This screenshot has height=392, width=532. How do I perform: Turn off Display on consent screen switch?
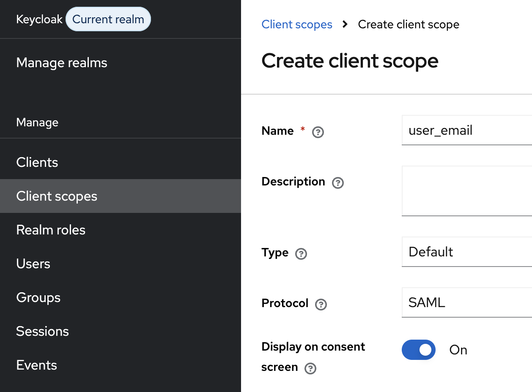coord(419,350)
